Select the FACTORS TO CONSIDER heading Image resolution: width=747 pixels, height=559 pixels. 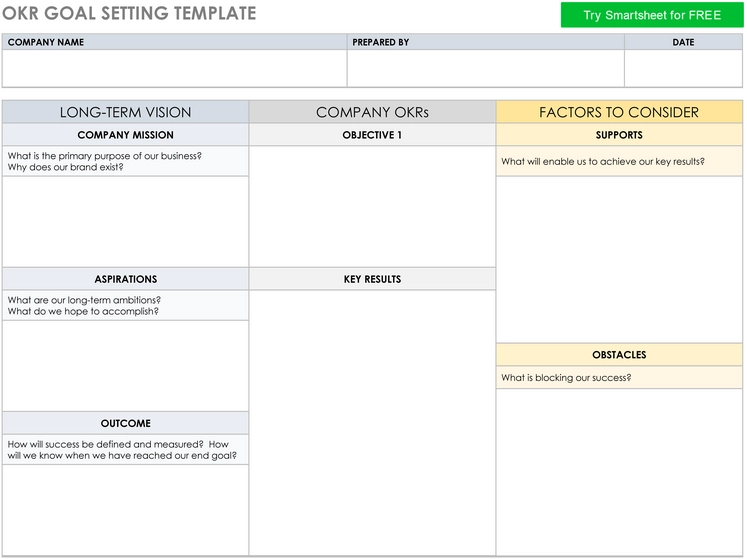pos(619,112)
